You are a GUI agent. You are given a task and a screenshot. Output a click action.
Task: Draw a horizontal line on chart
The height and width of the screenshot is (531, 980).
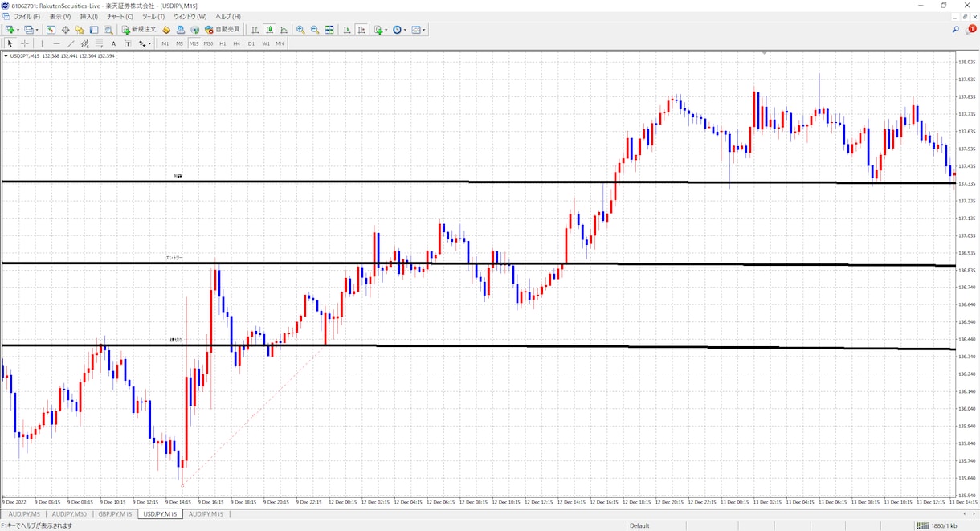(56, 43)
